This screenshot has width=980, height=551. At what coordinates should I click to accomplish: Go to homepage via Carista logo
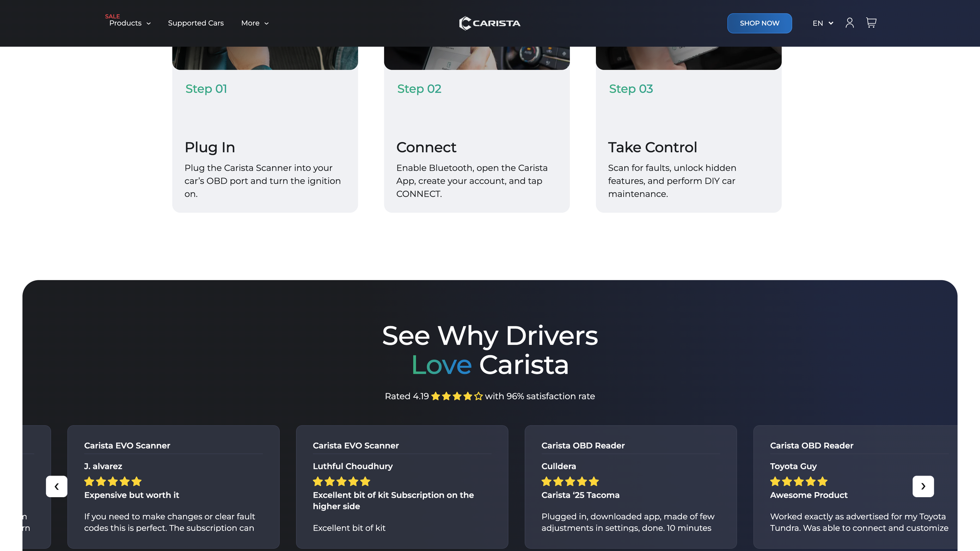[x=490, y=23]
